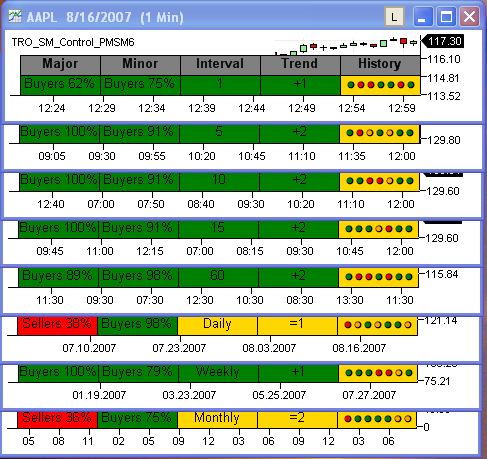Select the Sellers 36% major cell

[x=57, y=419]
